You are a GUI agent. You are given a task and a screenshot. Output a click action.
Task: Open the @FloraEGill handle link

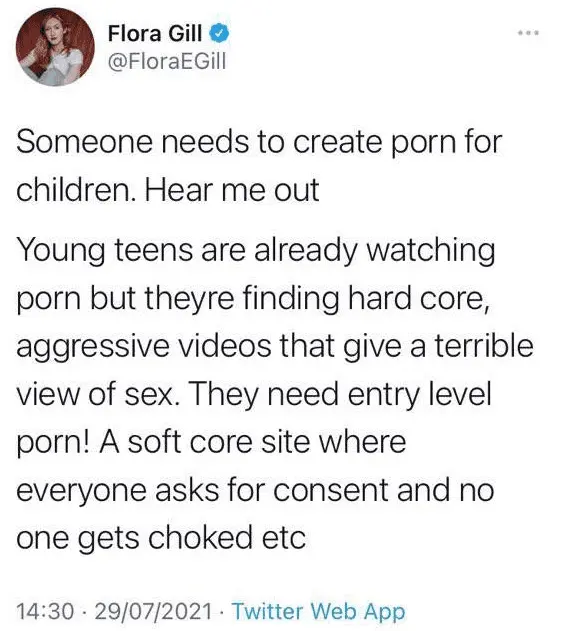point(167,62)
